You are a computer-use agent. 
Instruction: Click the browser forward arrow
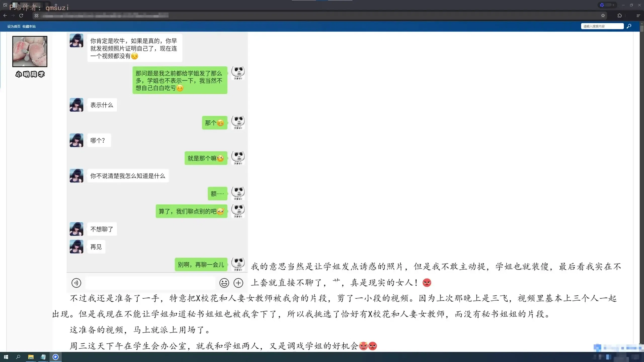click(13, 16)
